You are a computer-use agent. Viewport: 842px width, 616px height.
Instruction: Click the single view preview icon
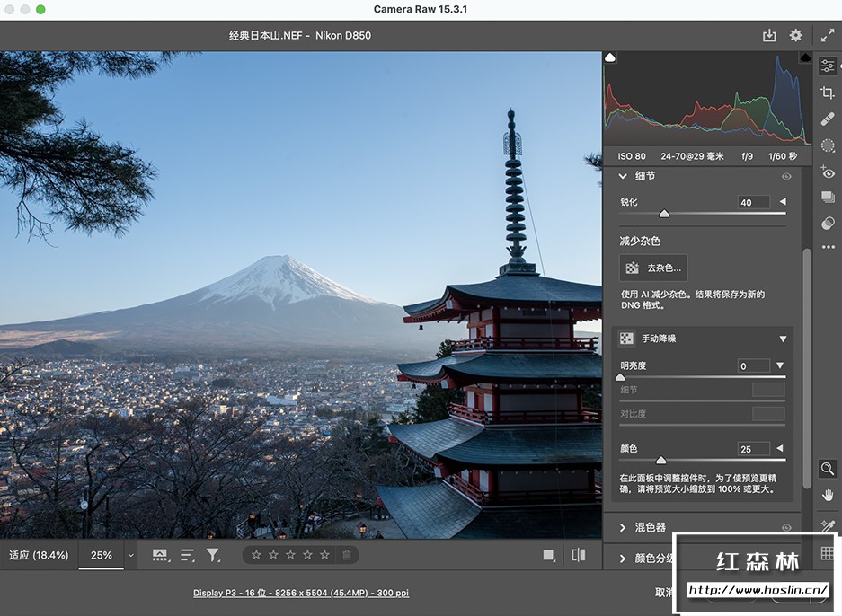[548, 555]
